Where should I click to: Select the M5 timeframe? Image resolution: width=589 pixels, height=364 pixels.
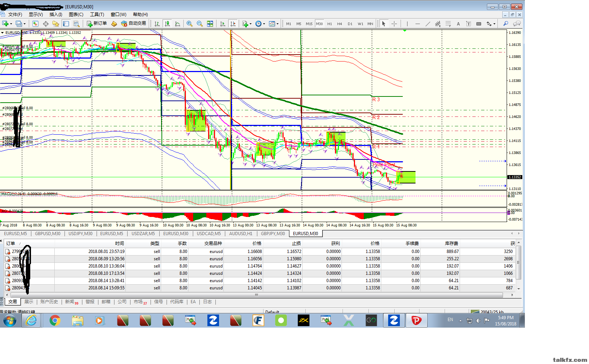coord(299,24)
